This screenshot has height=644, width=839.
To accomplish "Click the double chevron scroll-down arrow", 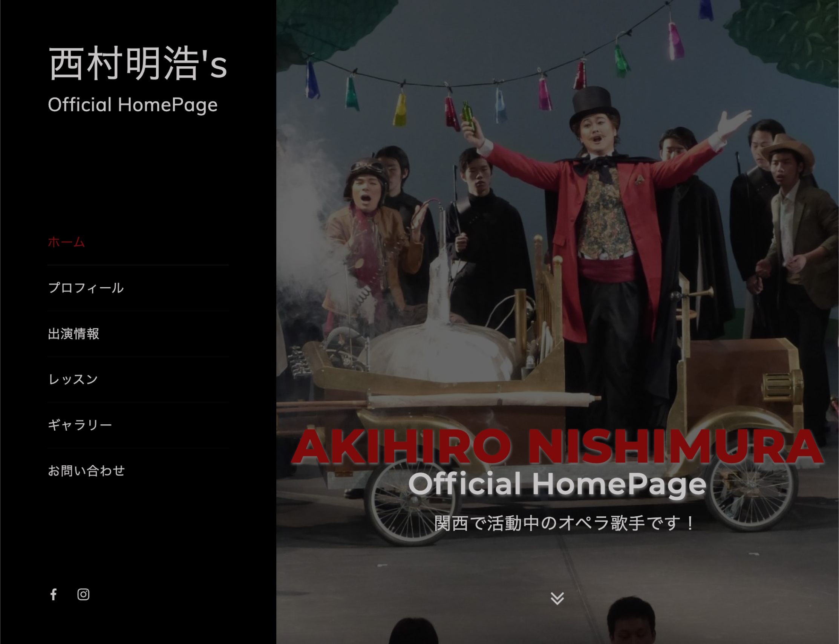I will point(557,598).
